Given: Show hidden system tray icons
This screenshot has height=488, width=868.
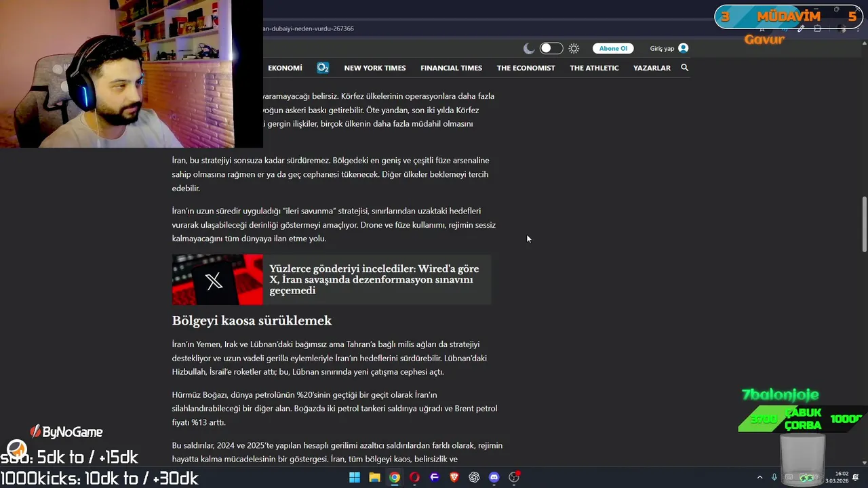Looking at the screenshot, I should coord(759,477).
